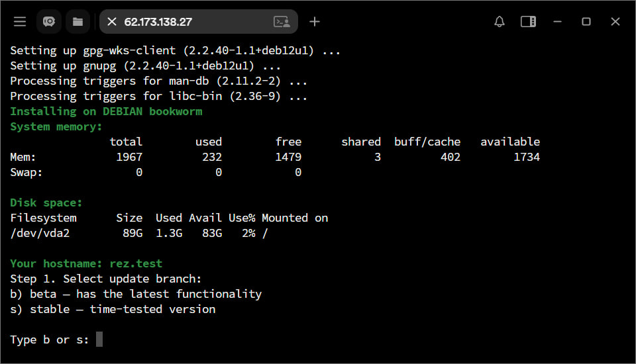Minimize the terminal window

(557, 22)
